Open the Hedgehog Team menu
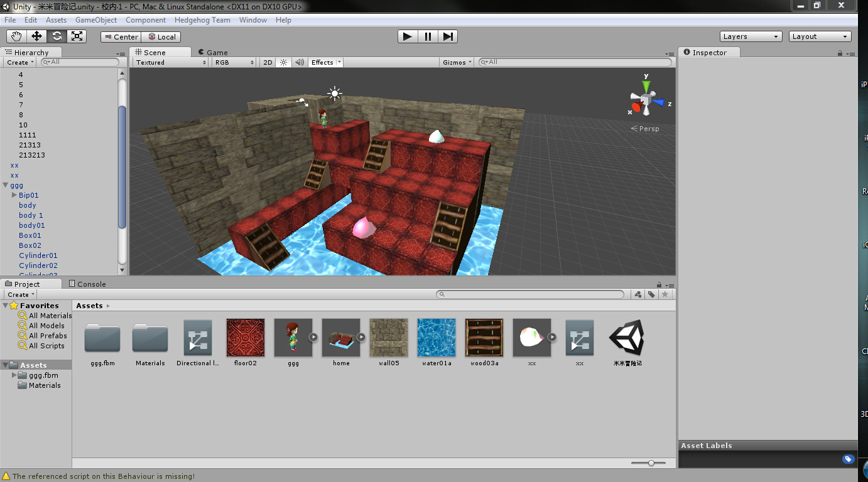Image resolution: width=868 pixels, height=482 pixels. (202, 20)
